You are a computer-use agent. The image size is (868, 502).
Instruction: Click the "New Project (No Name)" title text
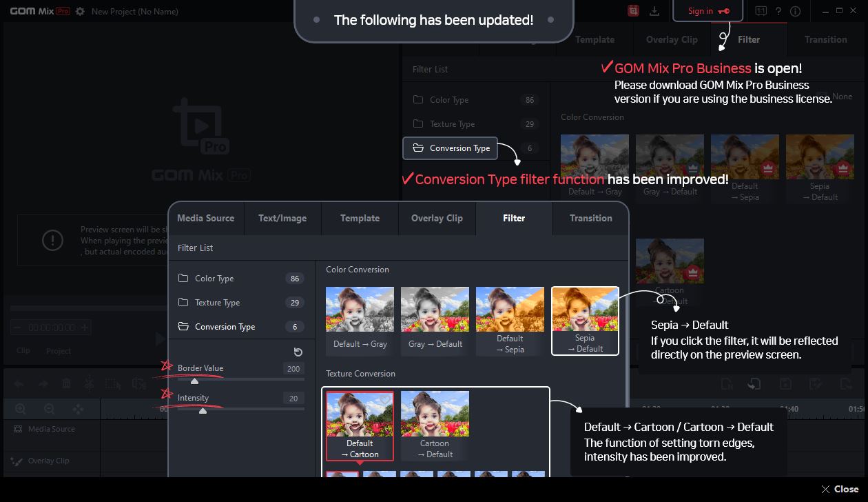point(135,11)
